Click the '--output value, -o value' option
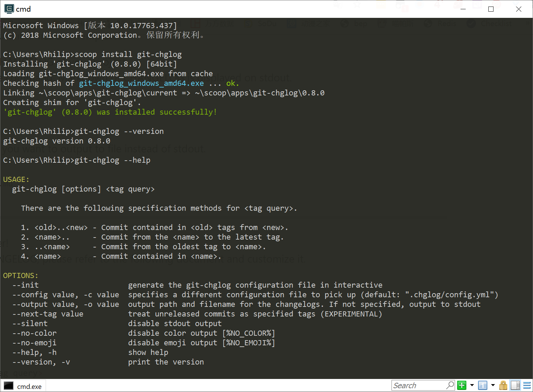Screen dimensions: 533x392 (66, 304)
